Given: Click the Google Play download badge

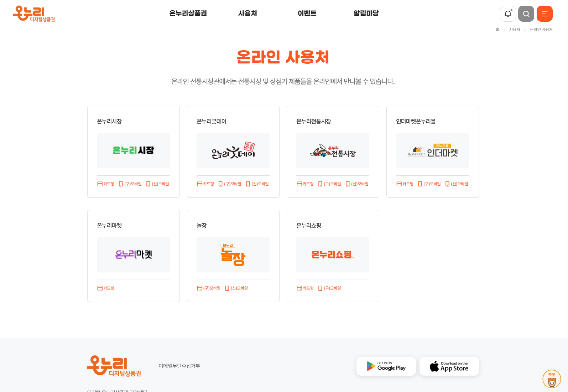Looking at the screenshot, I should 386,366.
